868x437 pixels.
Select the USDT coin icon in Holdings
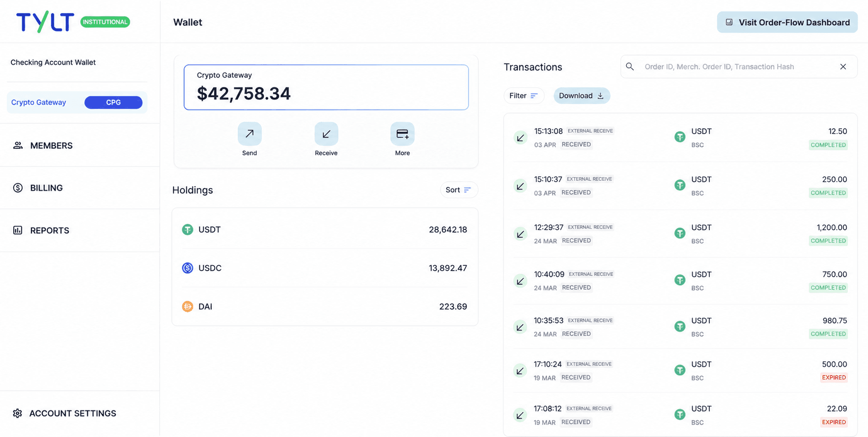(x=188, y=229)
